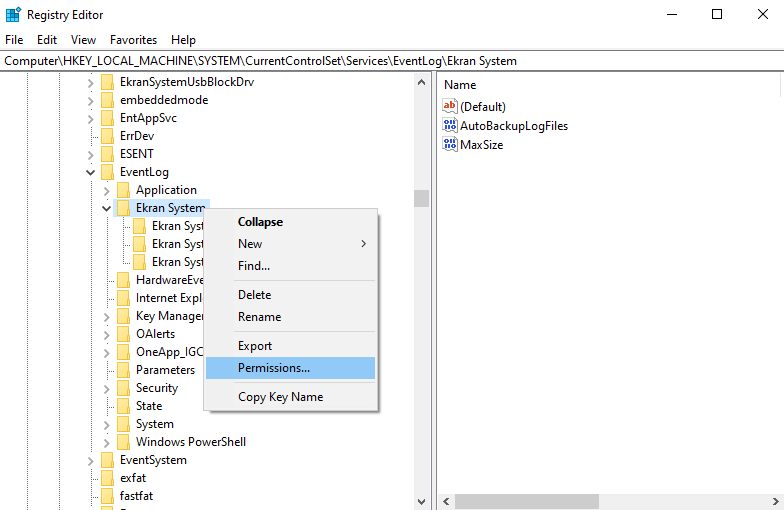Click the fastfat folder icon
This screenshot has width=784, height=510.
108,496
